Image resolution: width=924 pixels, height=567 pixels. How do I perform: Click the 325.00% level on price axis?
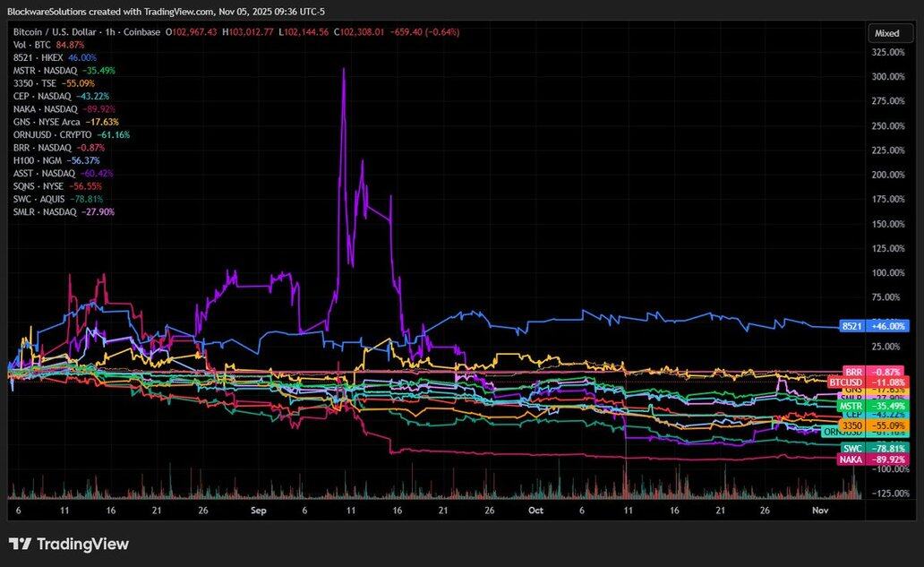point(891,52)
